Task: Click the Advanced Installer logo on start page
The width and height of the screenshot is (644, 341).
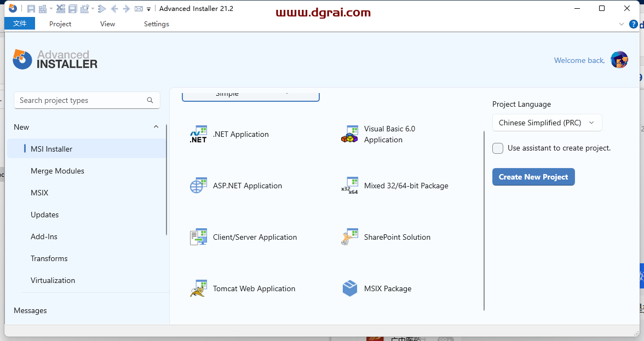Action: pyautogui.click(x=55, y=60)
